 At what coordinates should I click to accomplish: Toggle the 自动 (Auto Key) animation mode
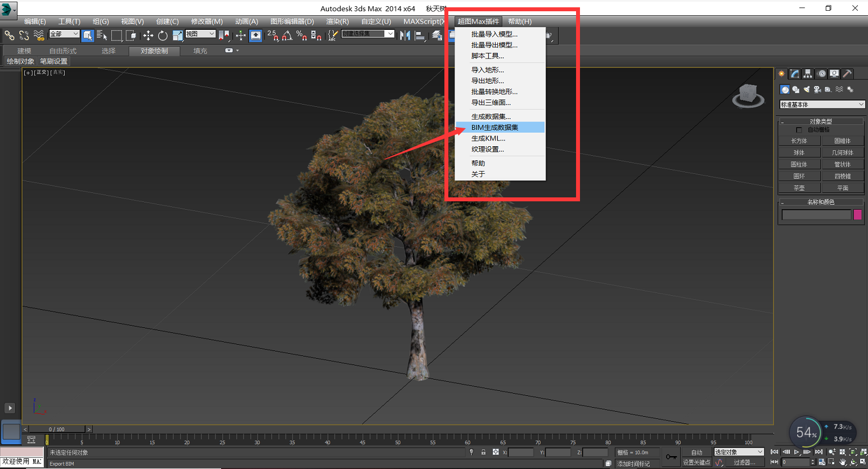coord(696,452)
